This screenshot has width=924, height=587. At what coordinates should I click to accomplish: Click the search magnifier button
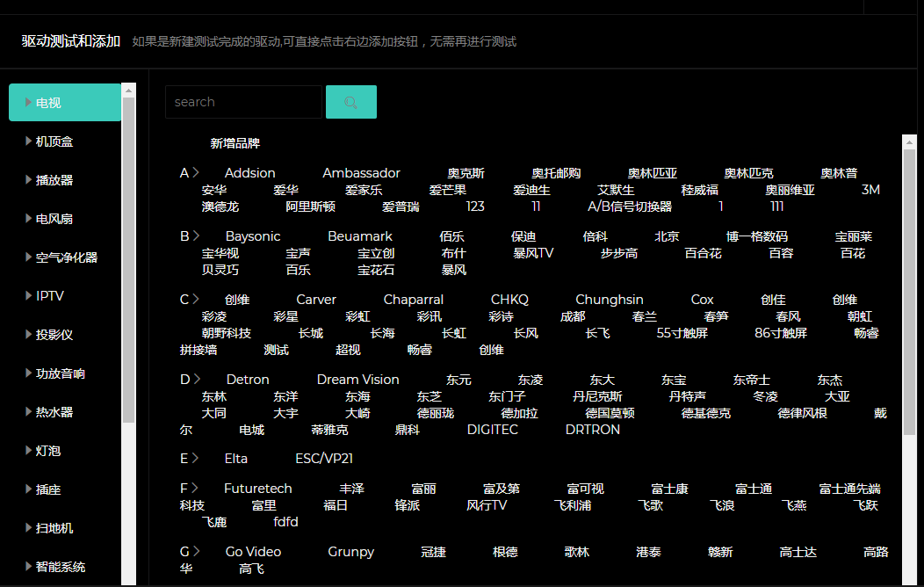point(351,102)
